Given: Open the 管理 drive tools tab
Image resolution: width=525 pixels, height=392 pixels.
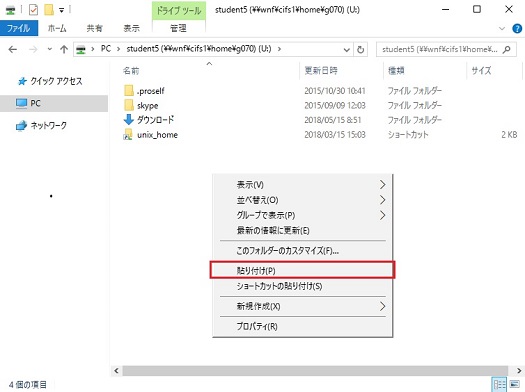Looking at the screenshot, I should point(178,28).
